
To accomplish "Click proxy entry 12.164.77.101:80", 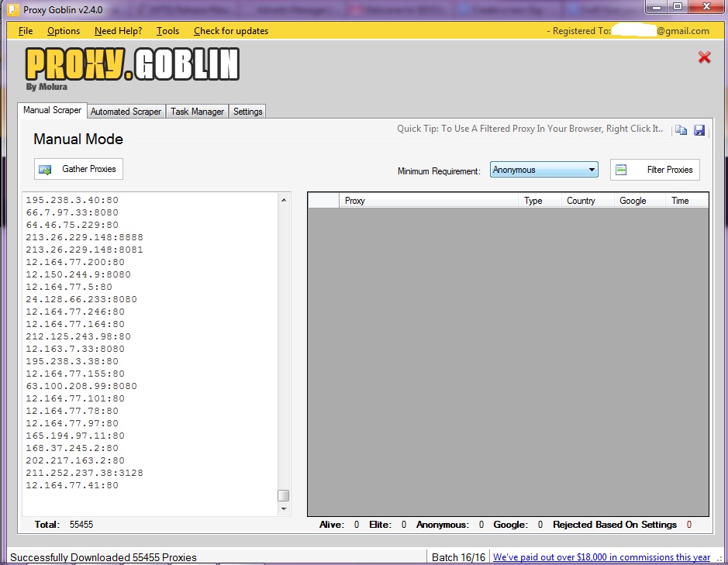I will tap(75, 398).
